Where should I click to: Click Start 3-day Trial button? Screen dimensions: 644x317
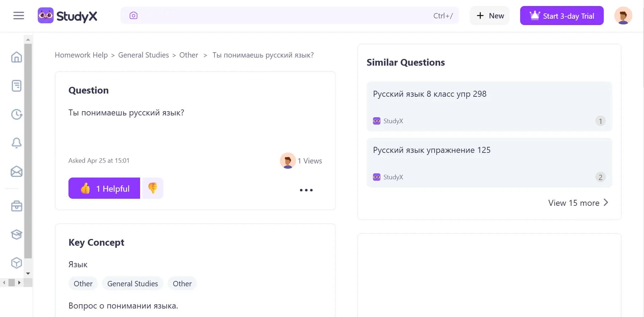(x=562, y=16)
